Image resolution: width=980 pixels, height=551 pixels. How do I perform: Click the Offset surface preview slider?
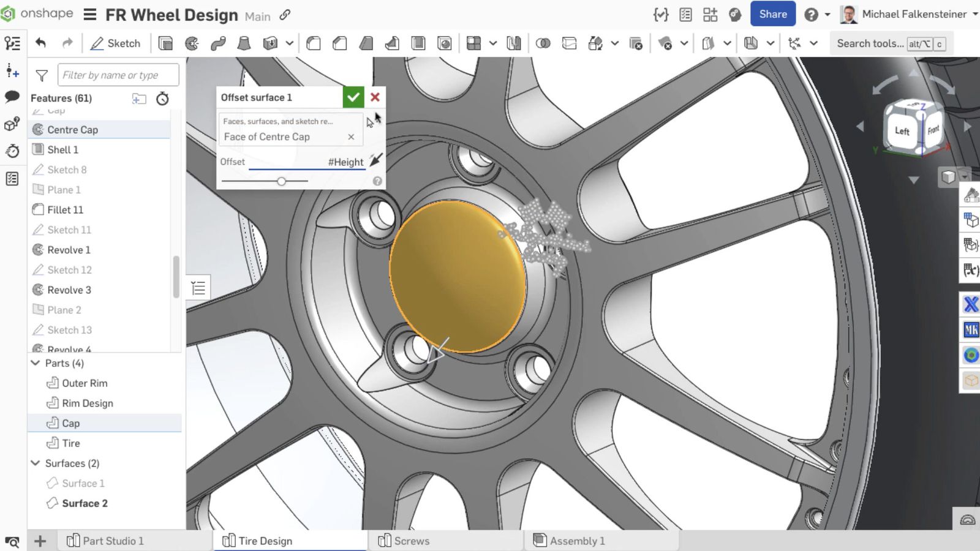281,181
